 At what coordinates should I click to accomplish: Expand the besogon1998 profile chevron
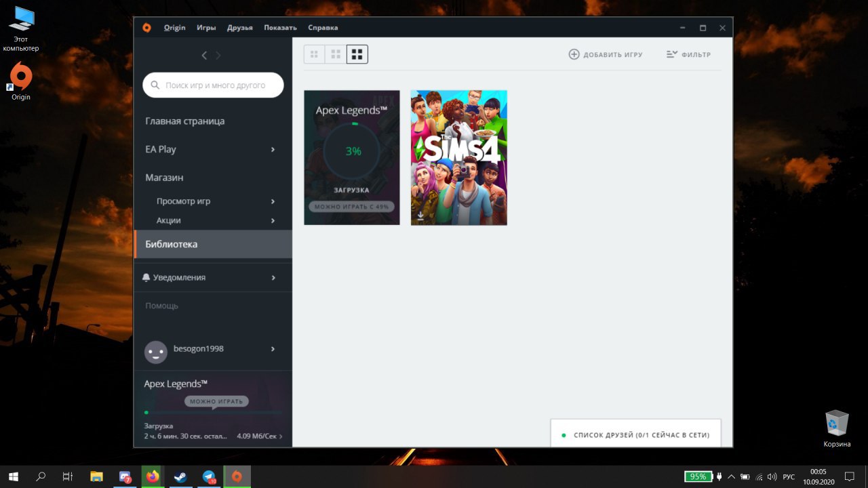pyautogui.click(x=273, y=349)
